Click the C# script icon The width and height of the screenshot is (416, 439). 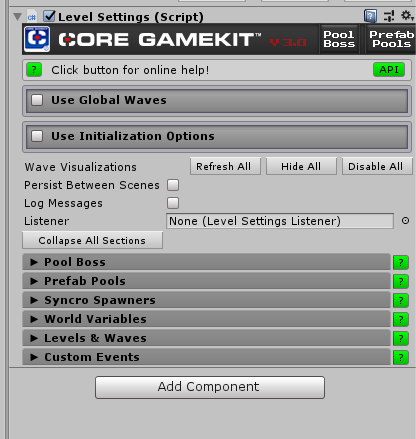click(x=32, y=17)
